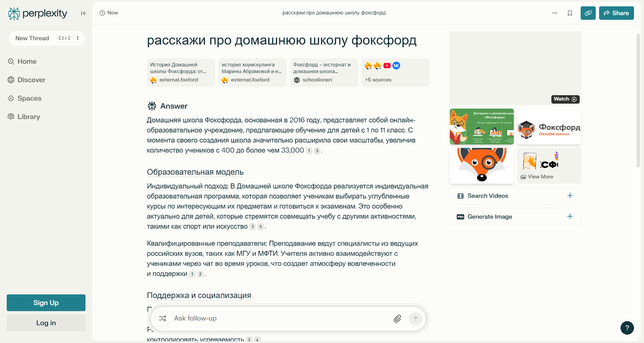644x343 pixels.
Task: Click the Watch video button
Action: (x=565, y=99)
